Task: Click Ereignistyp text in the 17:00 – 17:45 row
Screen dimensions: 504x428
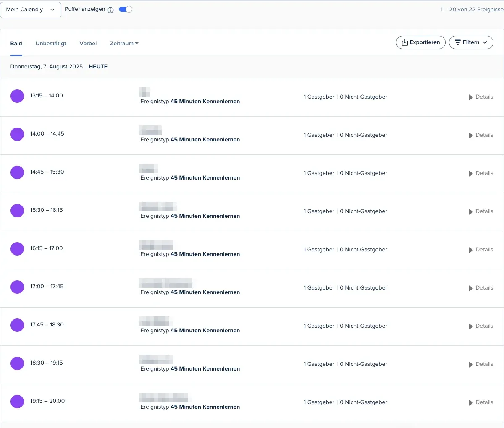Action: coord(190,292)
